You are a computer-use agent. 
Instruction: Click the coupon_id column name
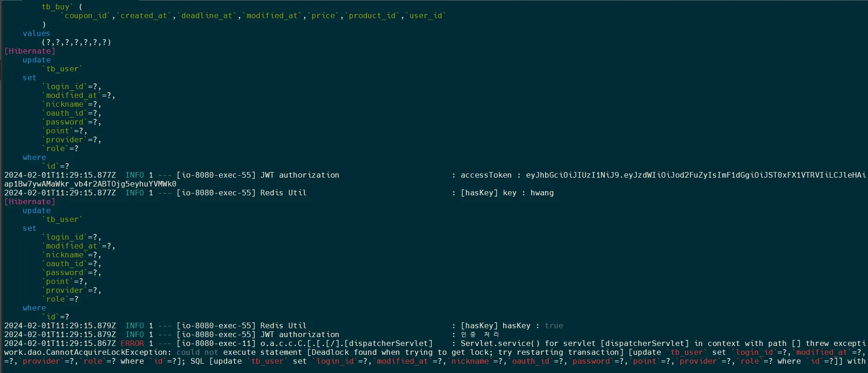pos(86,16)
